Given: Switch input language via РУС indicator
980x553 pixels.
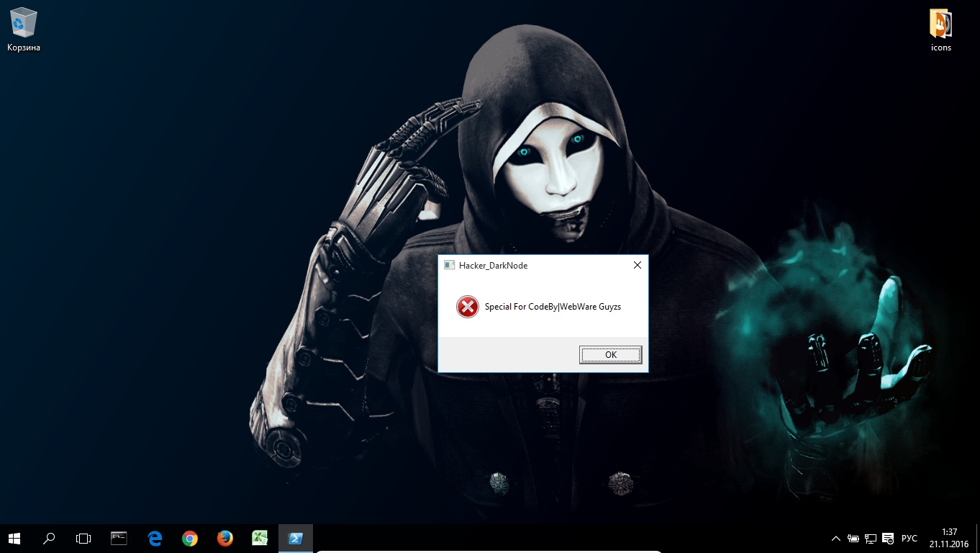Looking at the screenshot, I should [909, 538].
